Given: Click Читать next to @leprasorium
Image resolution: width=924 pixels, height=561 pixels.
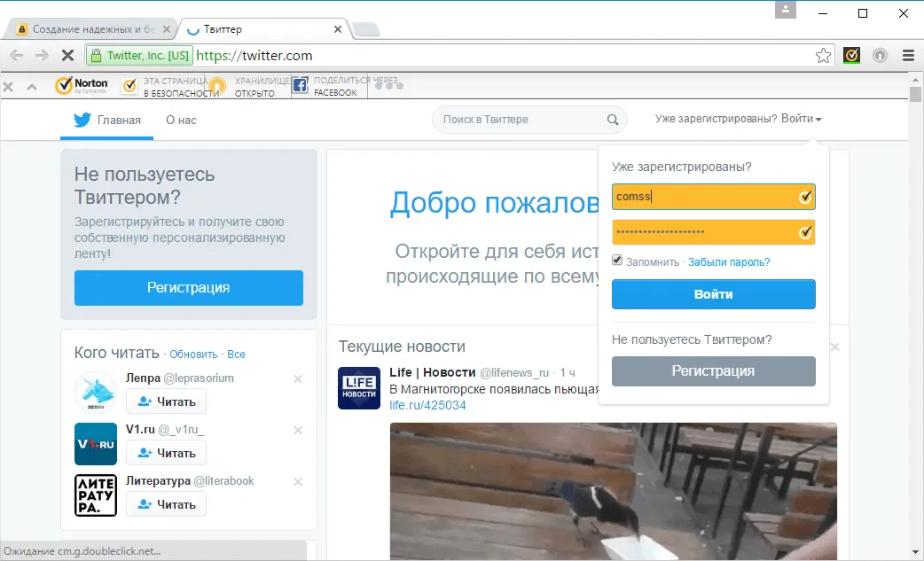Looking at the screenshot, I should point(166,401).
